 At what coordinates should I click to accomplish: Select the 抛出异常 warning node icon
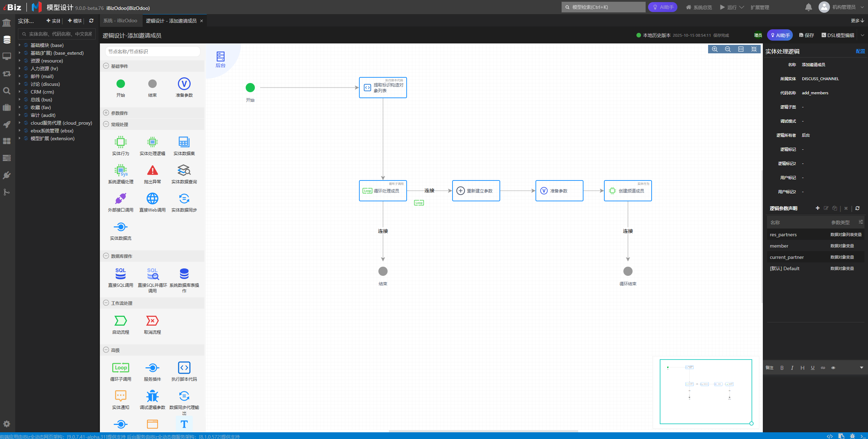pyautogui.click(x=152, y=171)
